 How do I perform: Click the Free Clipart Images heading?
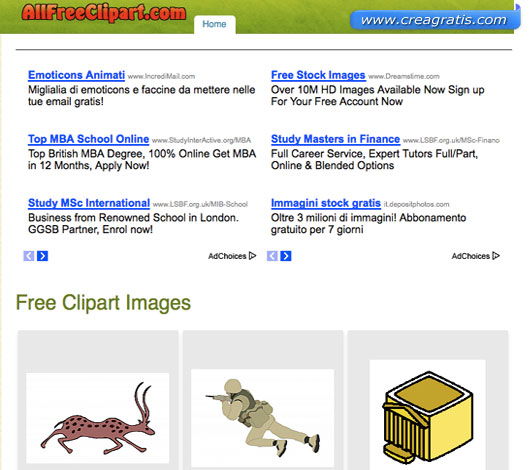[x=103, y=302]
